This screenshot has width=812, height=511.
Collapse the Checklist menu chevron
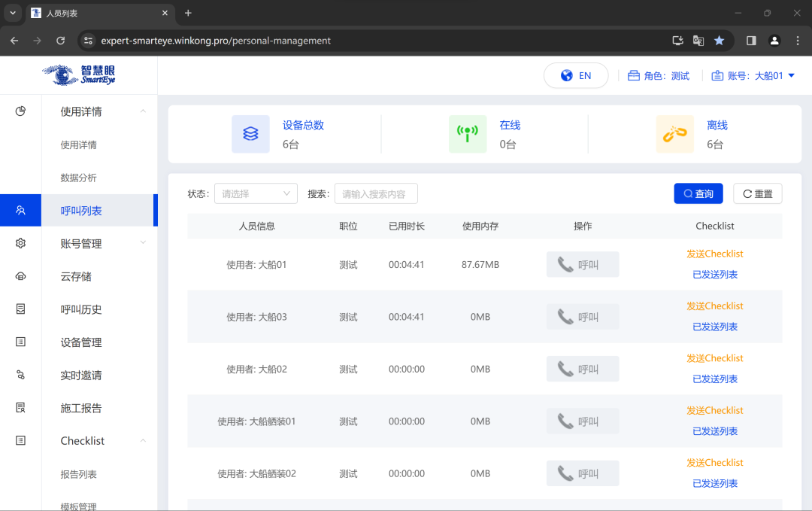[143, 440]
